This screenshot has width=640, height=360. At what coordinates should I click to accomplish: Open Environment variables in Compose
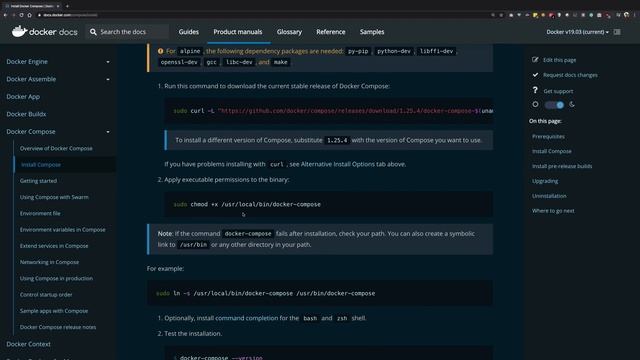click(62, 230)
